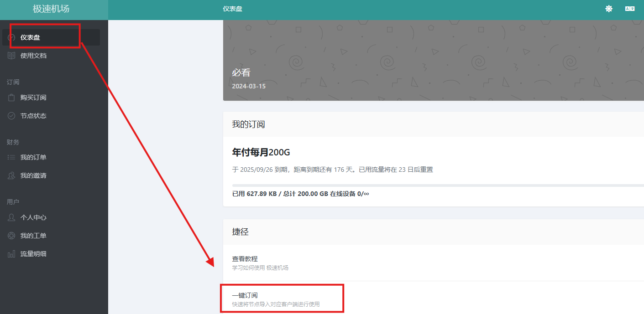Click the 流量明细 bar chart icon

point(12,254)
